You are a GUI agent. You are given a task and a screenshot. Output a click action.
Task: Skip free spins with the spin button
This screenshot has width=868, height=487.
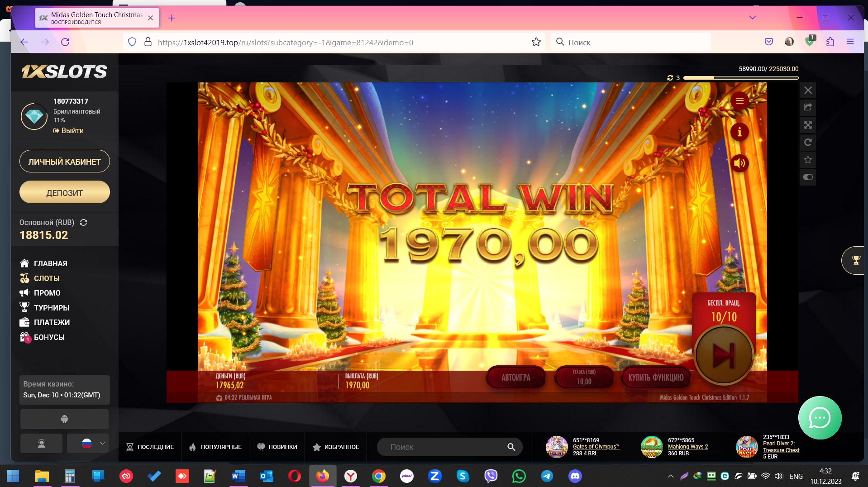click(724, 355)
